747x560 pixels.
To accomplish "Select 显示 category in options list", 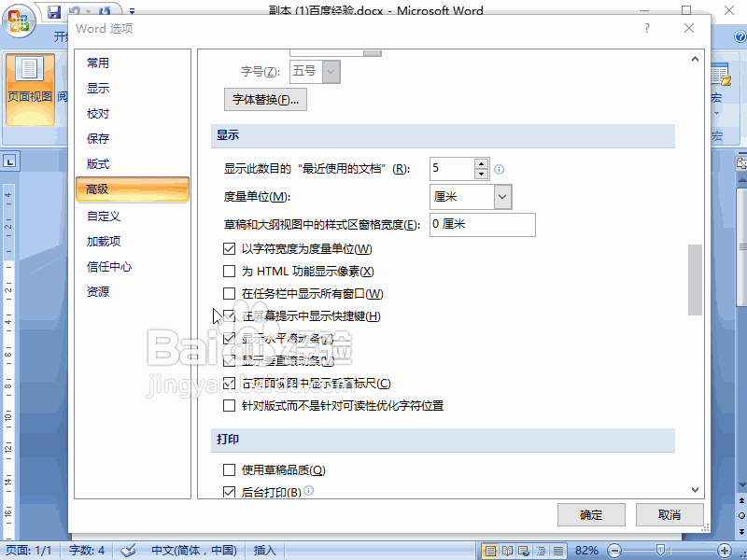I will pyautogui.click(x=98, y=88).
